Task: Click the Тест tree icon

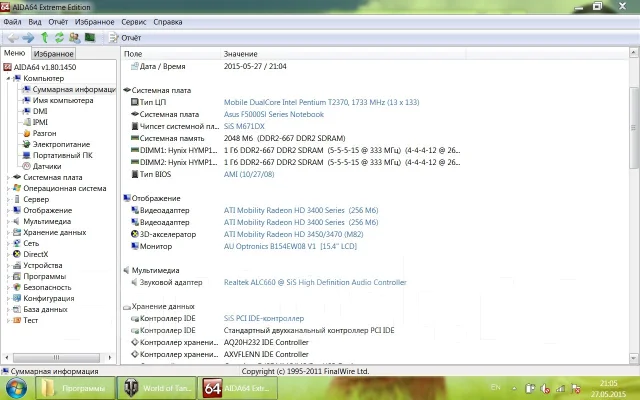Action: [17, 320]
